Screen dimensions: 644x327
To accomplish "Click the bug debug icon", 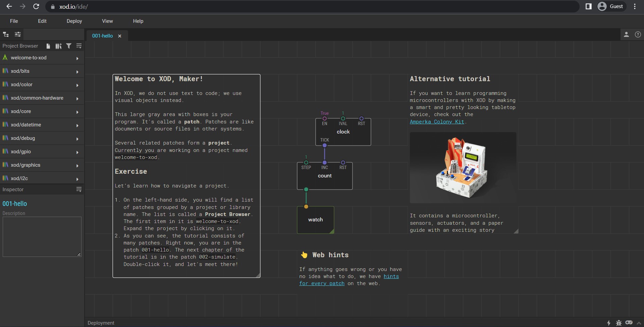I will click(619, 323).
